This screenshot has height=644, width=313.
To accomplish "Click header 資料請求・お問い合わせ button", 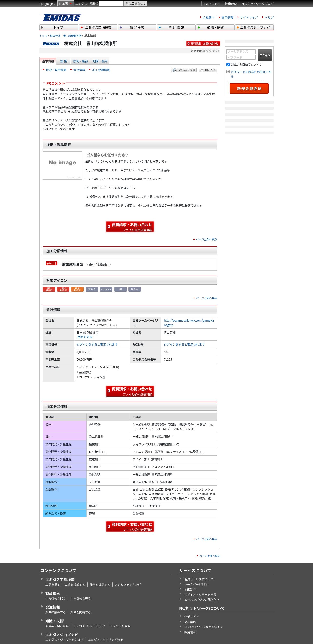I will [x=203, y=43].
